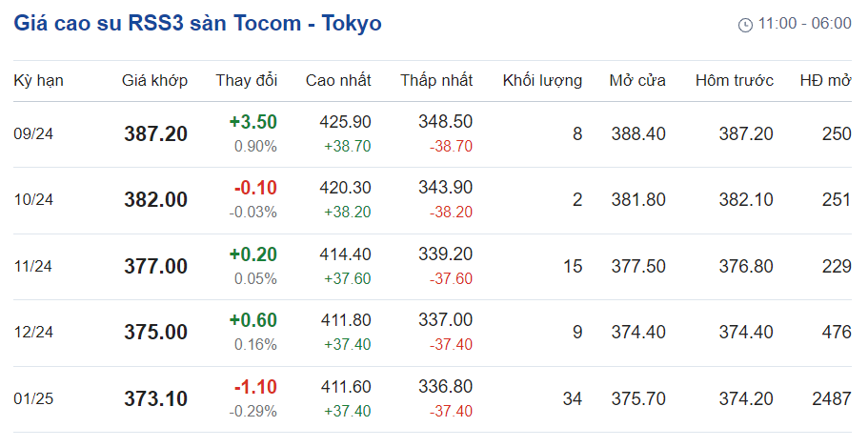The width and height of the screenshot is (868, 447).
Task: Select the 09/24 contract row
Action: [33, 134]
